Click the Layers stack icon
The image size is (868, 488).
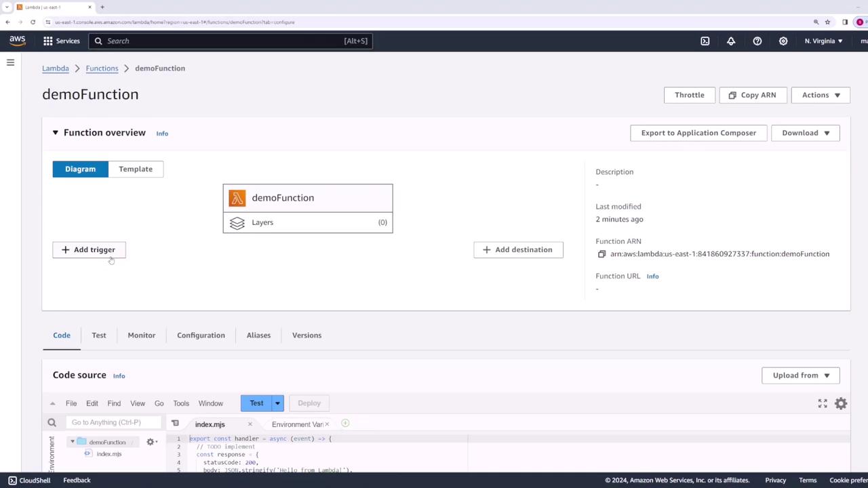(x=237, y=223)
